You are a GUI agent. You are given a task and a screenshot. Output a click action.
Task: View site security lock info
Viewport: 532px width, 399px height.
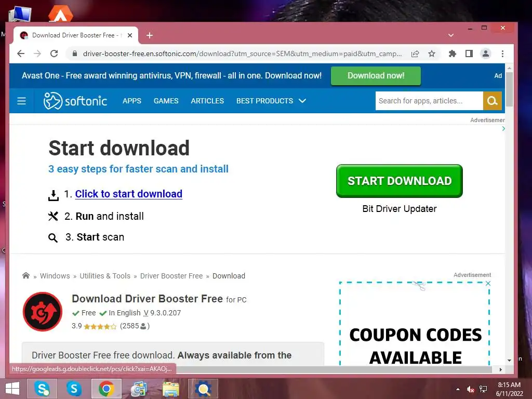click(x=75, y=54)
